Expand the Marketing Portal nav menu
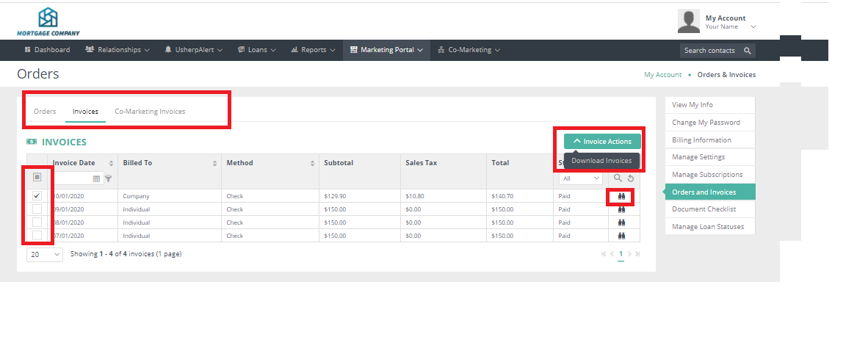868x351 pixels. click(387, 50)
